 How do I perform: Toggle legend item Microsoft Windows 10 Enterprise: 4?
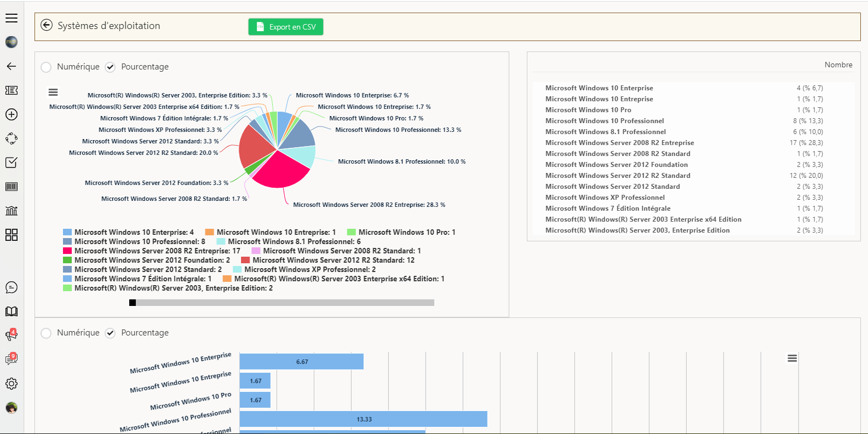(x=129, y=232)
